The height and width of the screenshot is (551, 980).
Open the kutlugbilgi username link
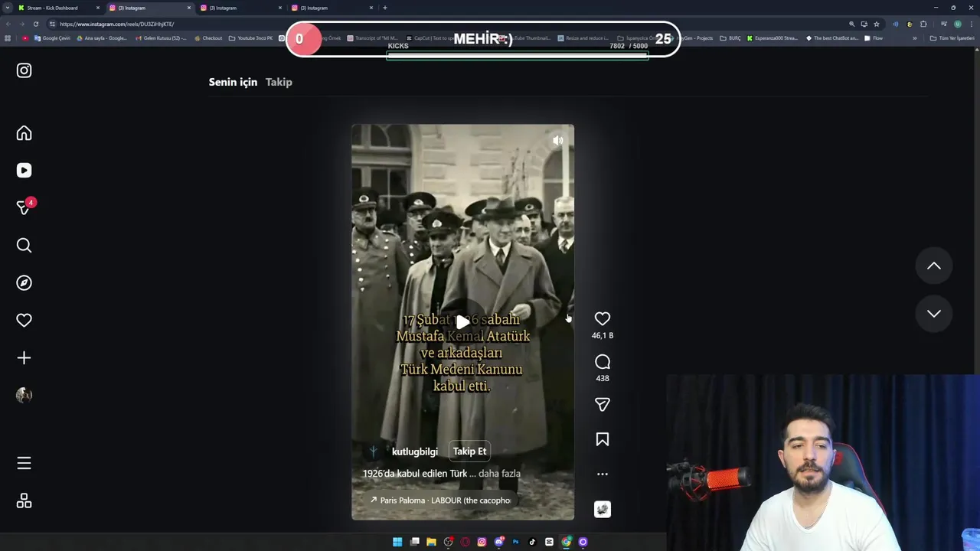(x=415, y=452)
